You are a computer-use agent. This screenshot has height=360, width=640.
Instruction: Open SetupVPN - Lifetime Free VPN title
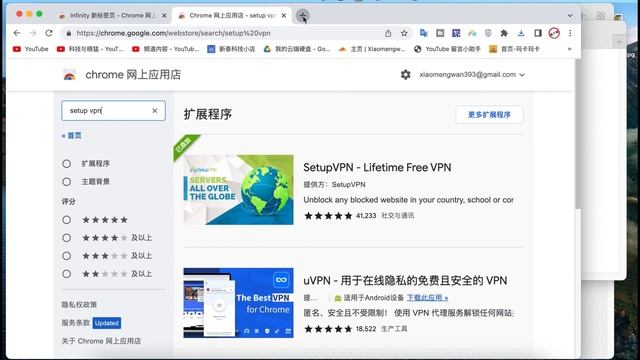pos(377,168)
